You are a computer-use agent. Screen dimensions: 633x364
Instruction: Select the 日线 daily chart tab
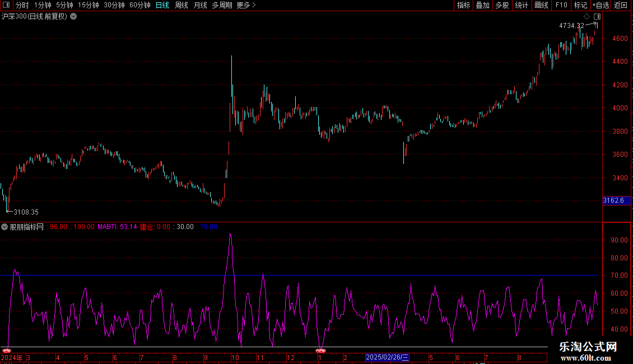click(x=162, y=5)
